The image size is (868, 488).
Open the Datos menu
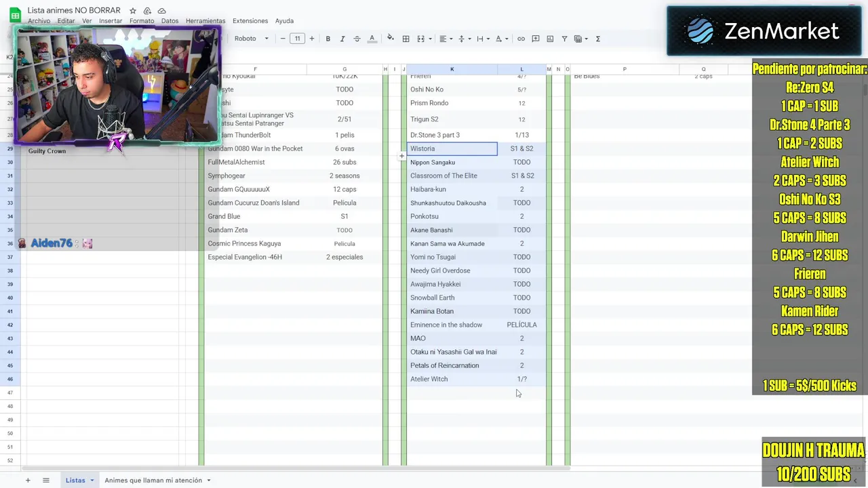(170, 21)
